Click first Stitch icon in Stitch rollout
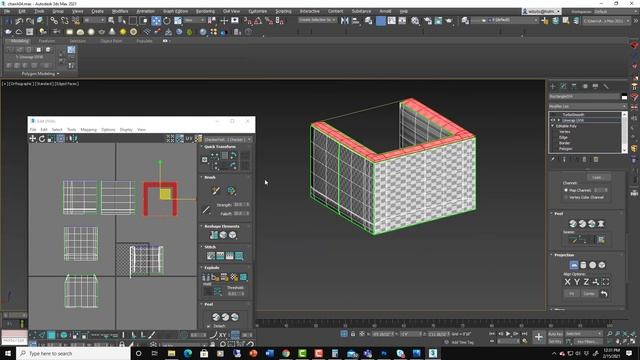This screenshot has height=360, width=640. click(x=211, y=256)
